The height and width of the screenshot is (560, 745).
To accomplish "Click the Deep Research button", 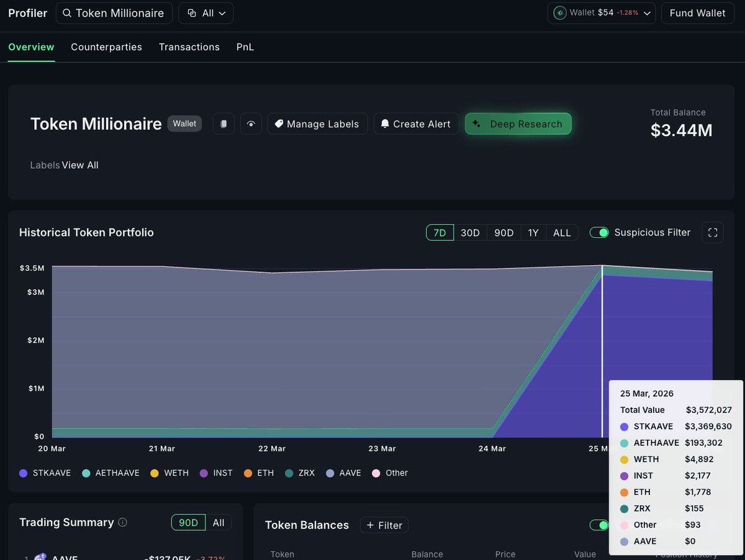I will (518, 124).
